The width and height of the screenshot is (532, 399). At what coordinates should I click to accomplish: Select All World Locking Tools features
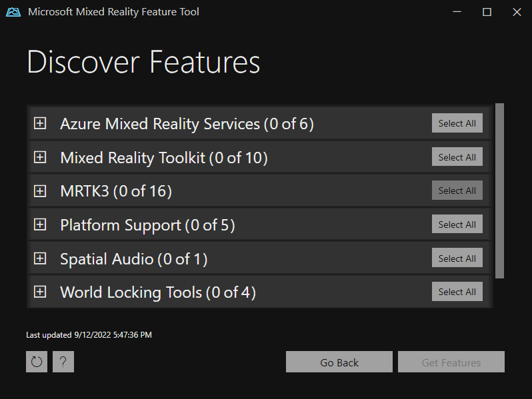click(457, 292)
